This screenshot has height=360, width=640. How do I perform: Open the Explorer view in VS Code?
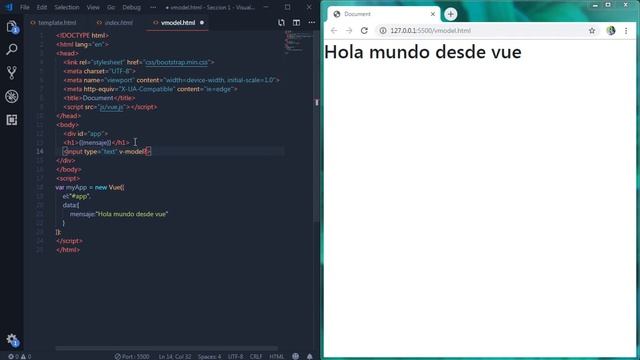pos(11,27)
